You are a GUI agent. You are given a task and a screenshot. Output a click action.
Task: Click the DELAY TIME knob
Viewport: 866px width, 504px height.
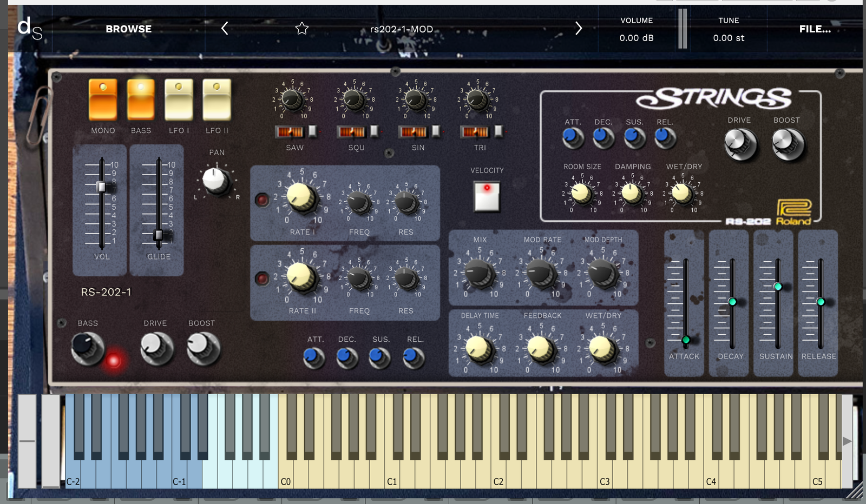478,349
